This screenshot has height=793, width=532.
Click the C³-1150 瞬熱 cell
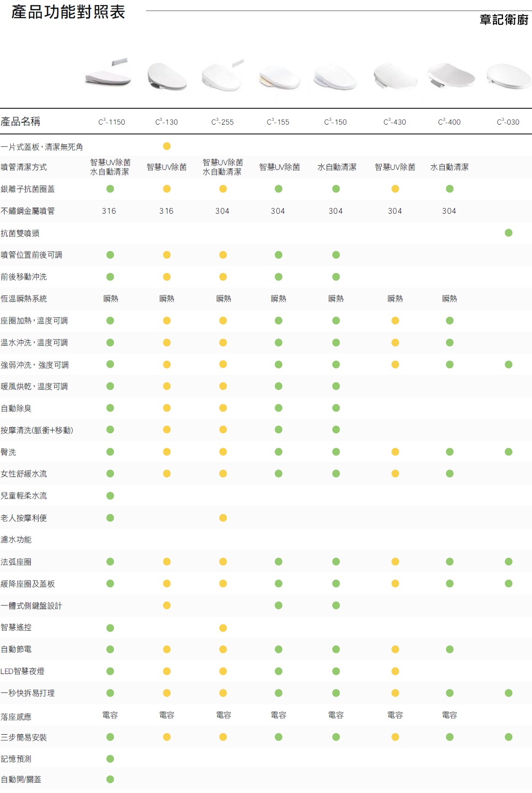point(111,299)
